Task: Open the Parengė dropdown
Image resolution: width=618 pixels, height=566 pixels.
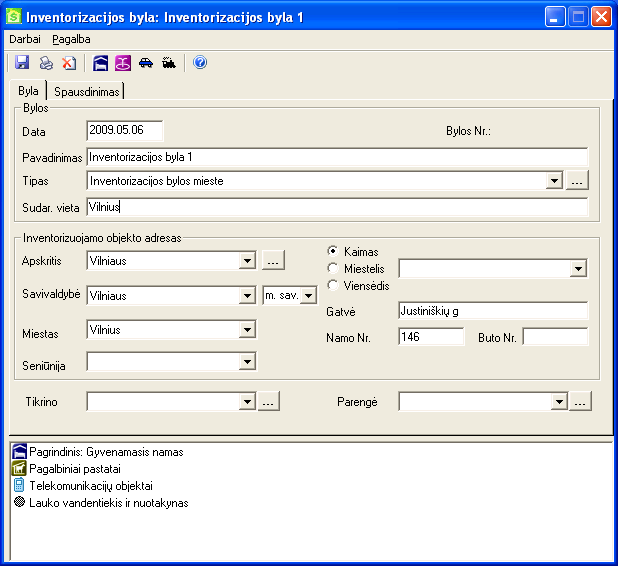Action: tap(559, 402)
